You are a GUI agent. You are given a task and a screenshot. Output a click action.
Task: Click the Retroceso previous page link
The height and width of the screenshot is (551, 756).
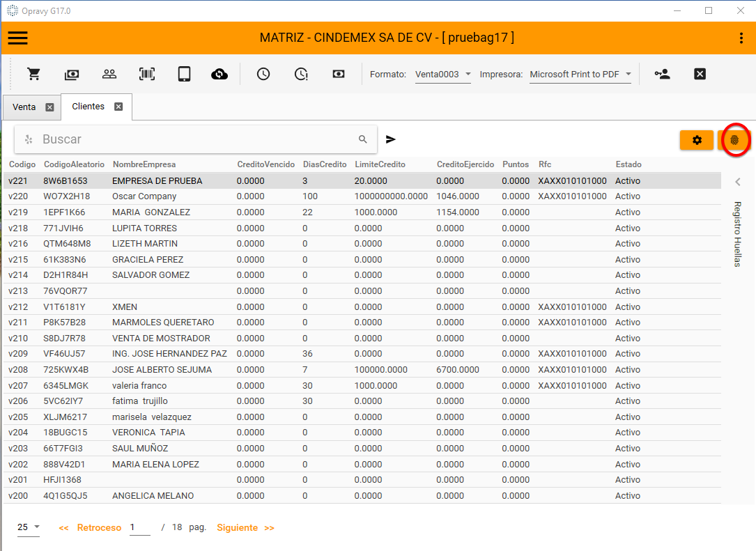(100, 527)
